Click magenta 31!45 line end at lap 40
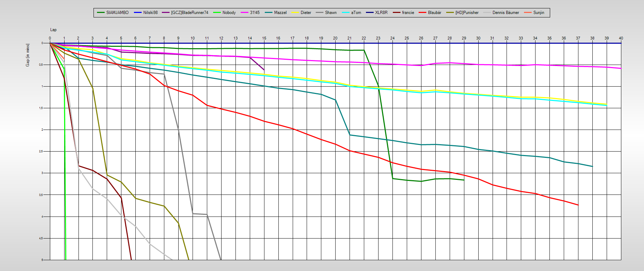The height and width of the screenshot is (271, 644). click(621, 68)
